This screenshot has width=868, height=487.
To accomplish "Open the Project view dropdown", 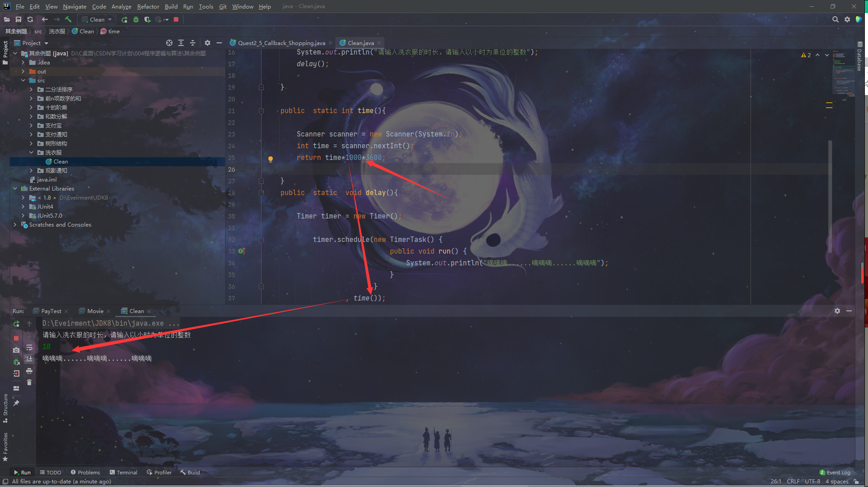I will pyautogui.click(x=32, y=43).
